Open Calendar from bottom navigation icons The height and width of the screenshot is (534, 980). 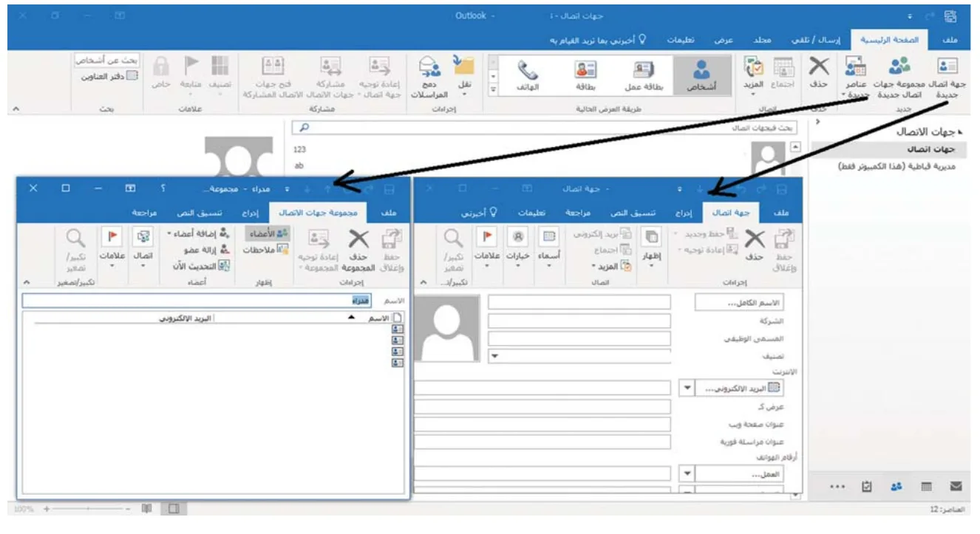[x=925, y=487]
